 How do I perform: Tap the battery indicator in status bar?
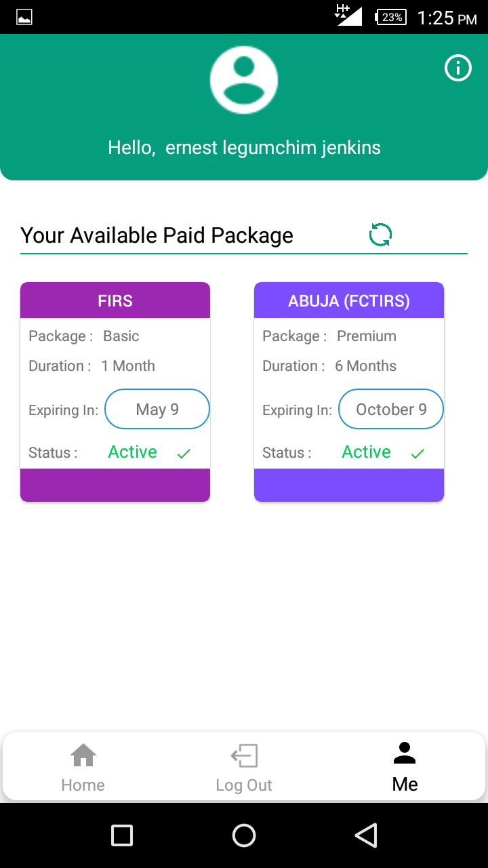(x=391, y=17)
